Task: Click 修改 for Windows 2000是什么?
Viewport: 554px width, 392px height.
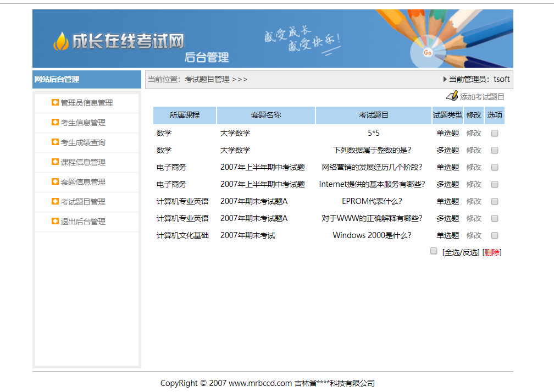Action: [x=474, y=235]
